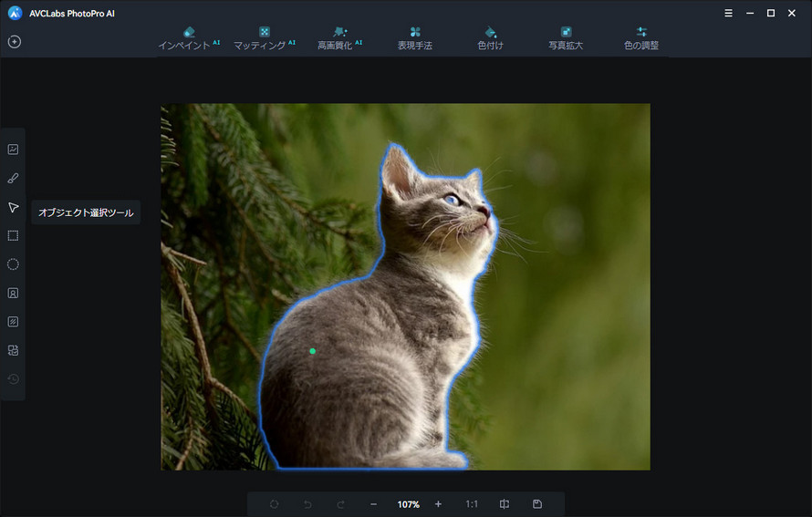Select the image picture tool in sidebar
This screenshot has width=812, height=517.
(13, 150)
